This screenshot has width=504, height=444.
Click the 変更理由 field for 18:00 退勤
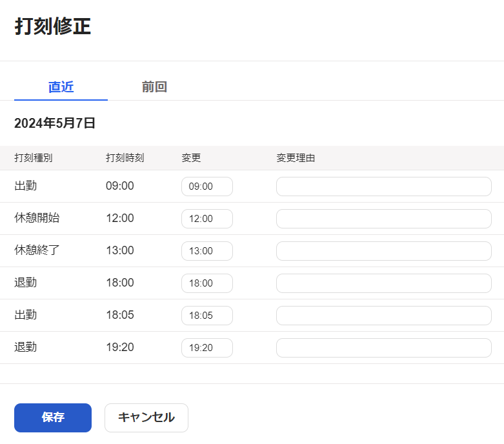(x=383, y=283)
